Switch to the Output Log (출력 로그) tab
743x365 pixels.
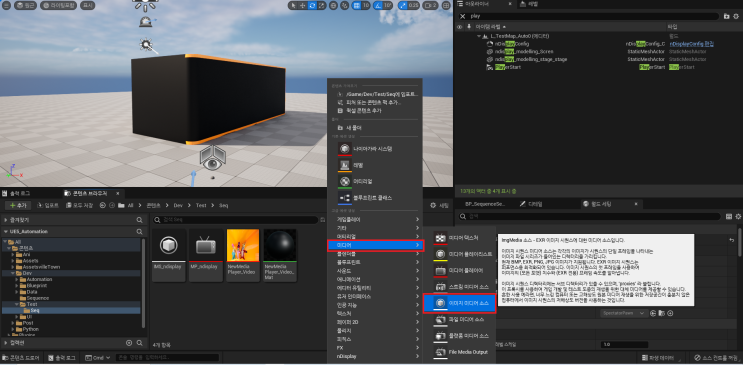tap(17, 193)
